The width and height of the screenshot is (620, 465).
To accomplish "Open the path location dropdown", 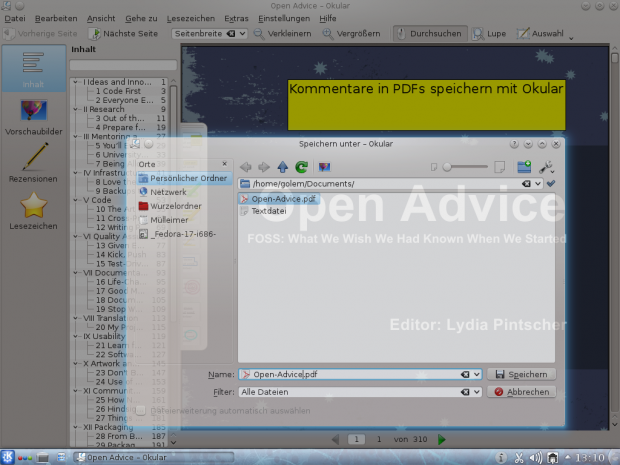I will 538,184.
